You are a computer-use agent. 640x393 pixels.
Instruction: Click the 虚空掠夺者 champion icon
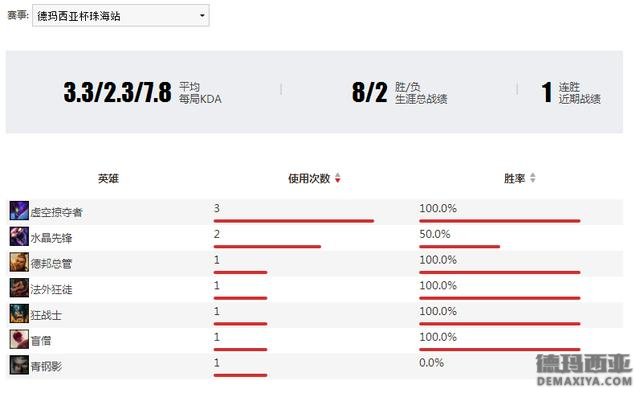pyautogui.click(x=19, y=211)
